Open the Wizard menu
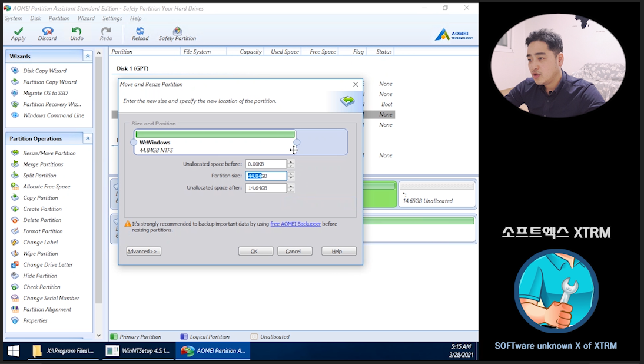The height and width of the screenshot is (364, 644). [x=86, y=18]
